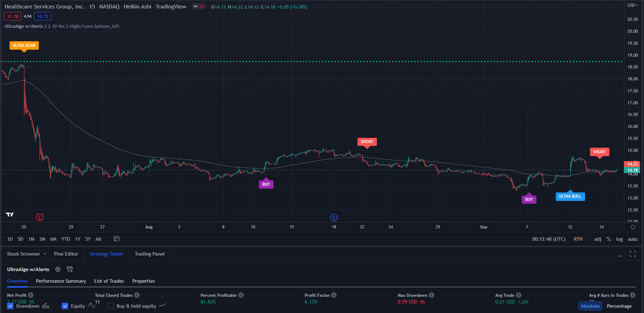Open the Trading Panel tab
This screenshot has width=644, height=313.
point(150,254)
